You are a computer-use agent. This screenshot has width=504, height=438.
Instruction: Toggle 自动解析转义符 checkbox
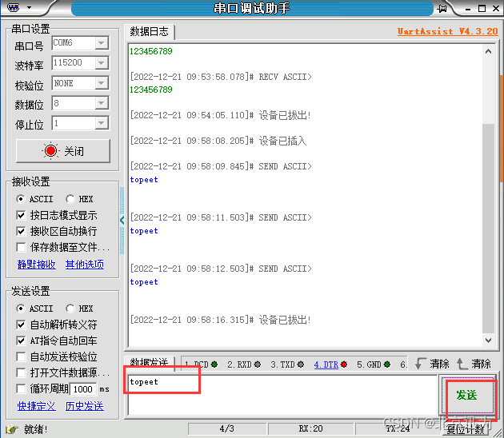[x=21, y=325]
